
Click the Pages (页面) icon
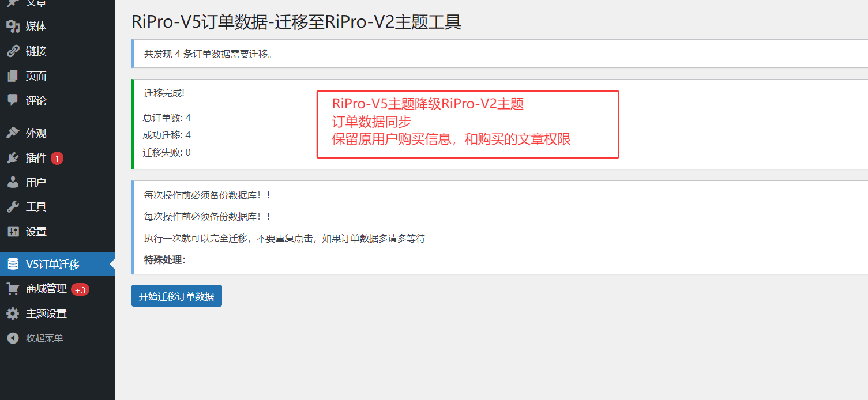point(13,76)
